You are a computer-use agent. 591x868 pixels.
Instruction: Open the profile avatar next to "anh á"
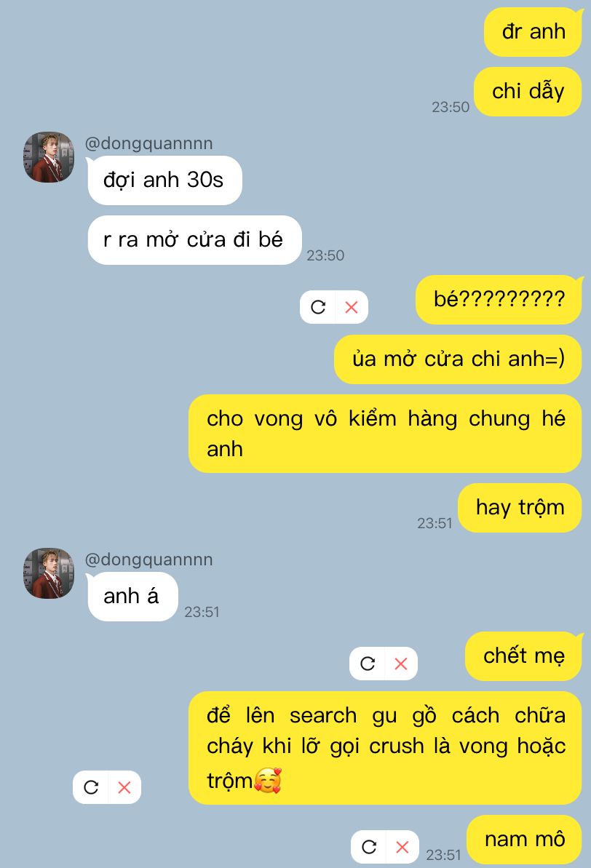click(49, 573)
